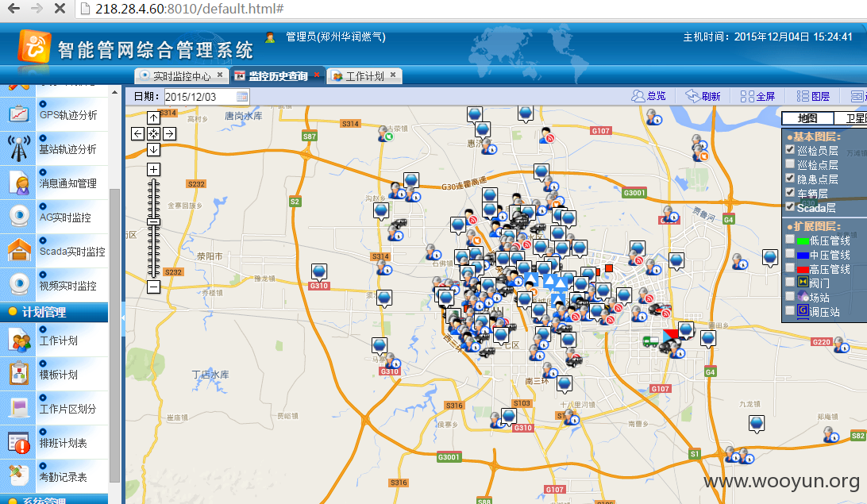The image size is (867, 504).
Task: Open 工作计划 sidebar icon
Action: [x=19, y=340]
